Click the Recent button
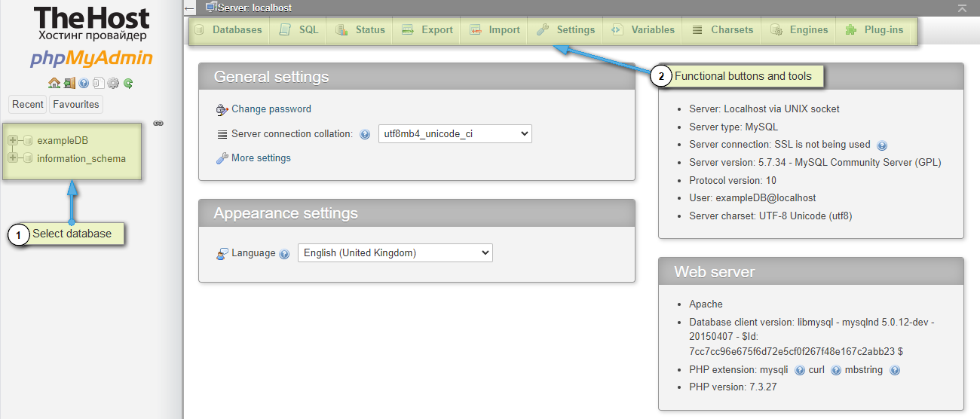The image size is (980, 419). (x=28, y=104)
